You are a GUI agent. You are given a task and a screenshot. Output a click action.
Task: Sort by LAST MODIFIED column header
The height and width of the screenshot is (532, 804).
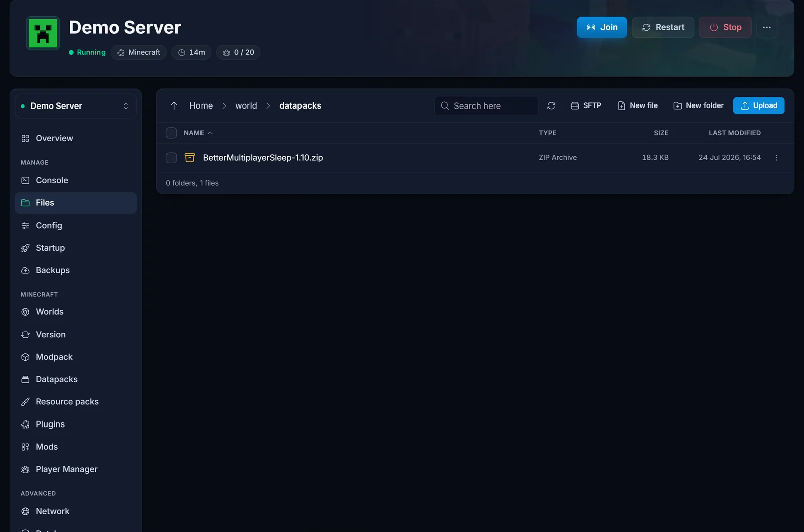pyautogui.click(x=734, y=133)
